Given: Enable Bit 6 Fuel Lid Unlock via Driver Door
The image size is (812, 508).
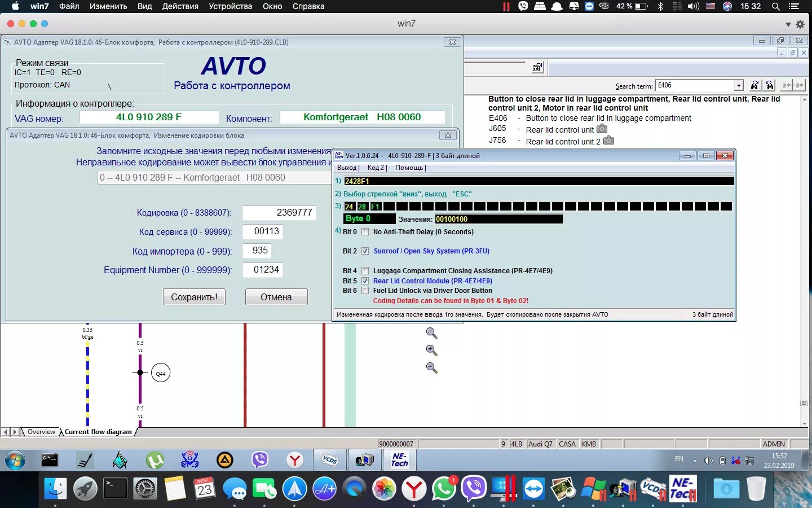Looking at the screenshot, I should pyautogui.click(x=365, y=291).
